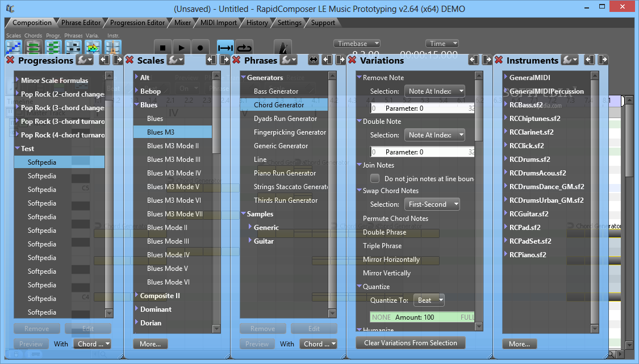Dock the Scales panel to the right
This screenshot has width=639, height=364.
[x=224, y=60]
